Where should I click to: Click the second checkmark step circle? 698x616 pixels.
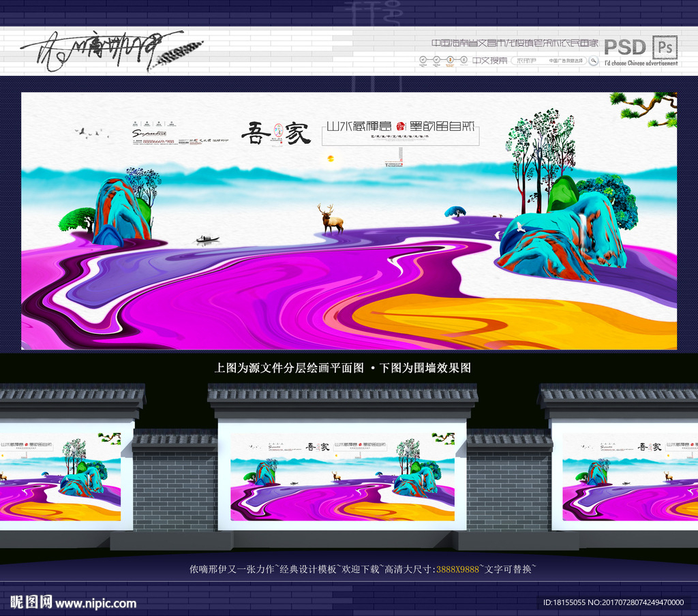tap(437, 61)
